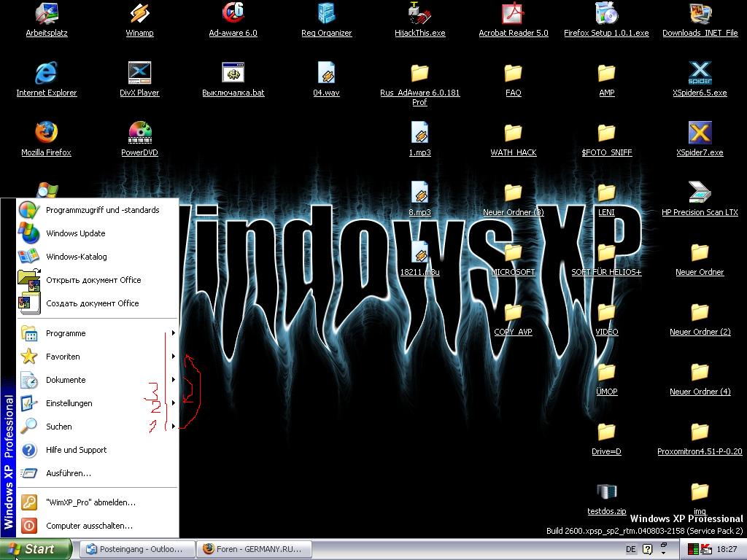Open Programmzugriff und -standards in Start menu

coord(97,210)
